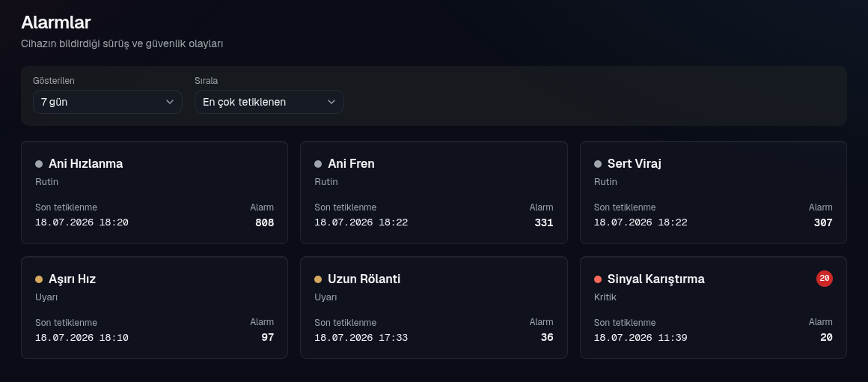Click the red status dot beside Sinyal Karıştırma
This screenshot has width=868, height=382.
[597, 279]
